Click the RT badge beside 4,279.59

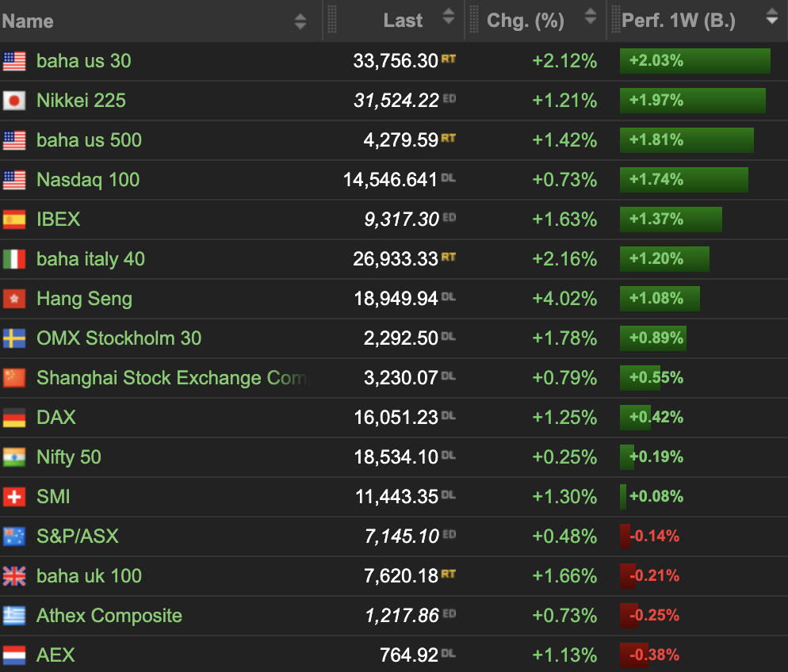pyautogui.click(x=449, y=138)
